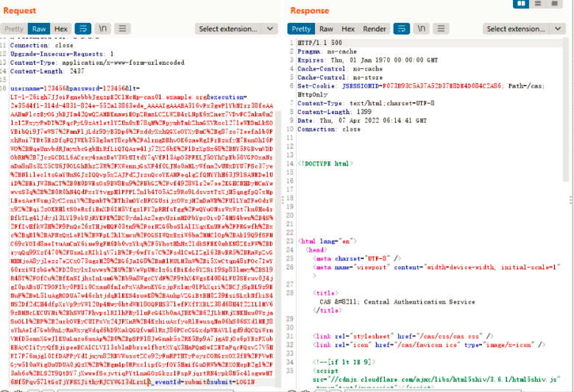Switch Request view to Hex tab
Screen dimensions: 574x392
(61, 29)
